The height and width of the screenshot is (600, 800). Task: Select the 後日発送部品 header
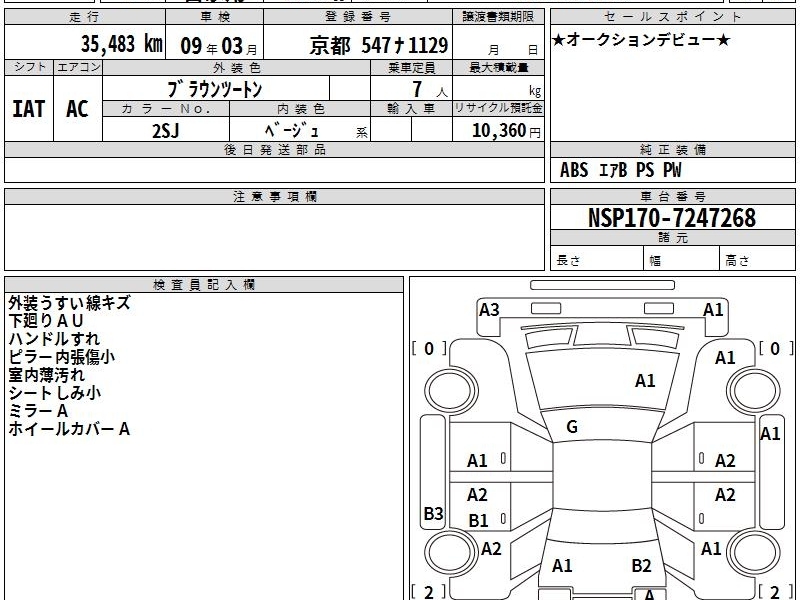(x=274, y=149)
